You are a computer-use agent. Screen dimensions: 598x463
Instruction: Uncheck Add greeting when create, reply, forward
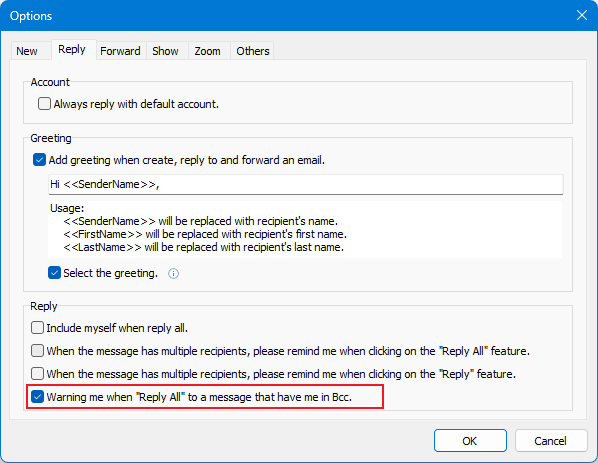[39, 160]
